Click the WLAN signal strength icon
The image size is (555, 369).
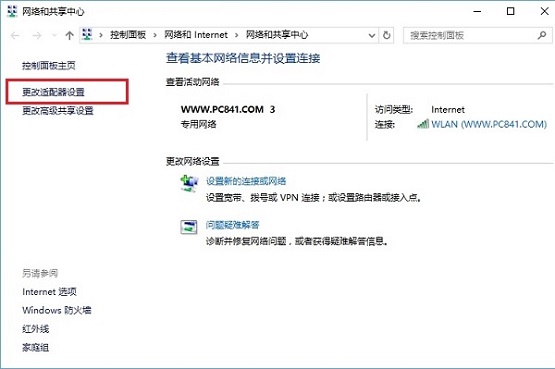click(423, 124)
